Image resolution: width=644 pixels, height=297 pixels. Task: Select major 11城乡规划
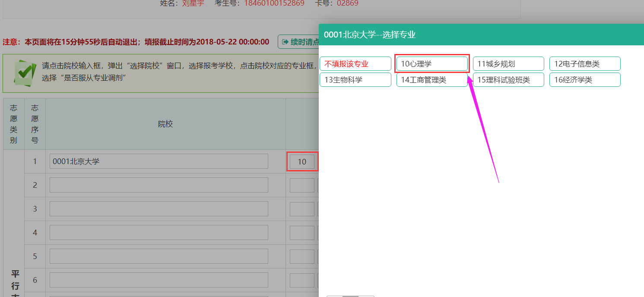tap(508, 64)
